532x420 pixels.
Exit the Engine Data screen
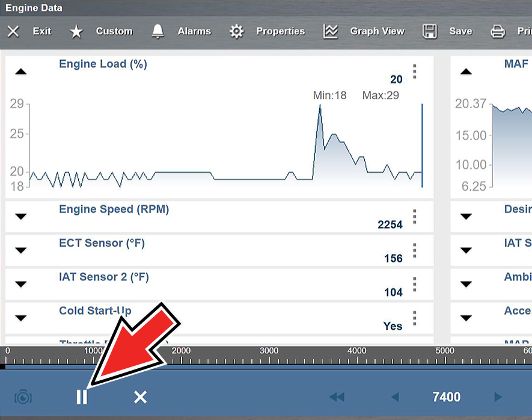click(30, 31)
